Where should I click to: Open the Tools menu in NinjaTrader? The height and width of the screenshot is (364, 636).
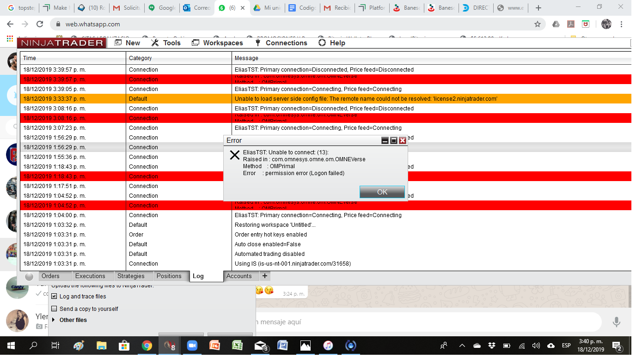165,43
